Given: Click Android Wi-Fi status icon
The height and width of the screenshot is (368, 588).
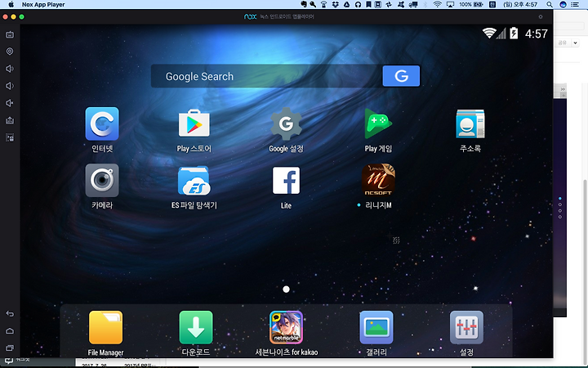Looking at the screenshot, I should pos(489,33).
